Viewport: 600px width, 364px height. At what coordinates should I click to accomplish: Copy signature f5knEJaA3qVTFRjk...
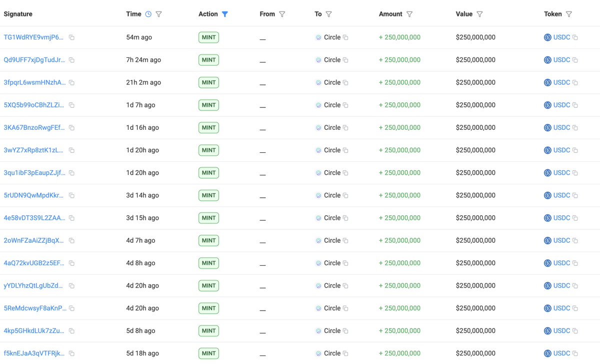point(71,354)
